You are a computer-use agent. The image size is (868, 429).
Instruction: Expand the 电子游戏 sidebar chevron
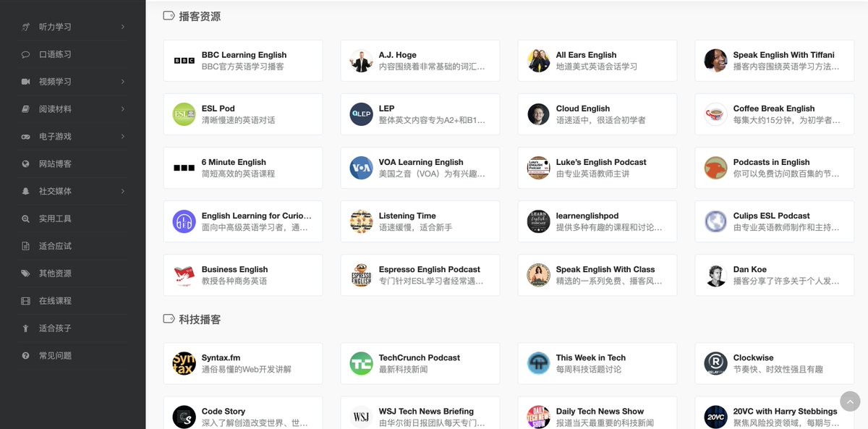(123, 137)
